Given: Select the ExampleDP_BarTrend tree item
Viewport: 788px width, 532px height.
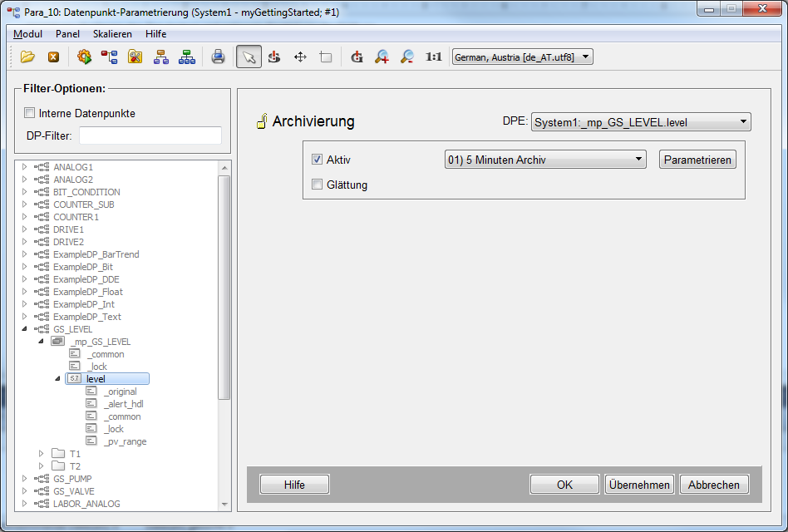Looking at the screenshot, I should coord(96,254).
